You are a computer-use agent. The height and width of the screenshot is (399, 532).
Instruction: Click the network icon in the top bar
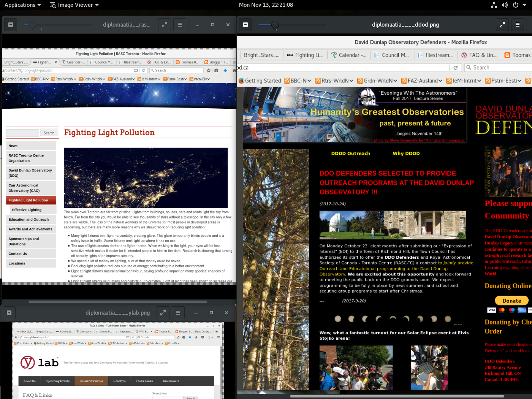point(494,5)
